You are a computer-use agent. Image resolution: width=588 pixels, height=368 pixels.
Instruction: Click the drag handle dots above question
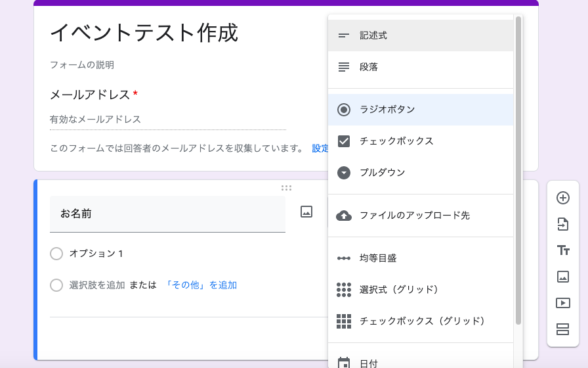pos(286,188)
